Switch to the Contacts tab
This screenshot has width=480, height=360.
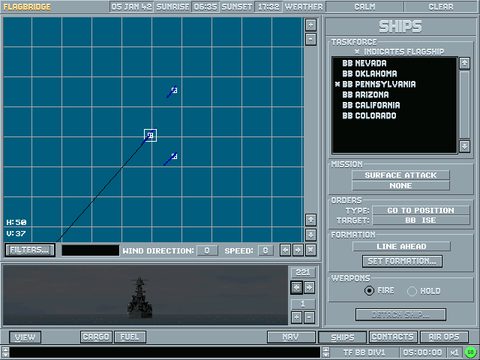[x=393, y=337]
